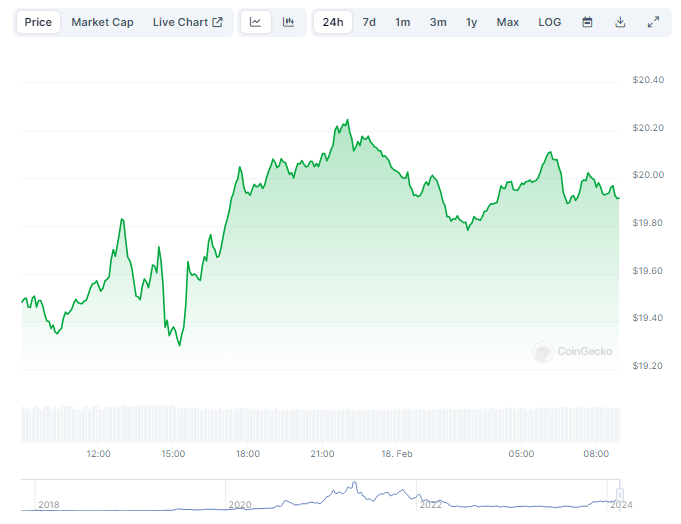This screenshot has width=681, height=524.
Task: Select the Price tab
Action: (x=38, y=22)
